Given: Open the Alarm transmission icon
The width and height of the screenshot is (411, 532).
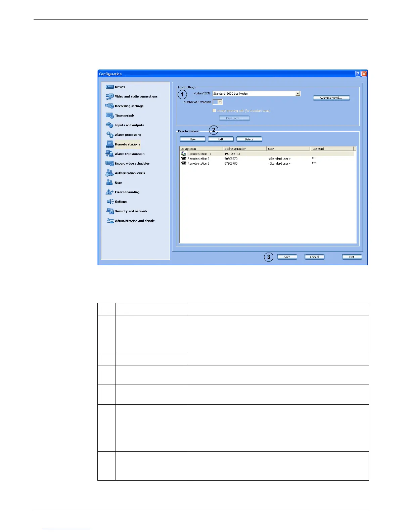Looking at the screenshot, I should pyautogui.click(x=110, y=154).
